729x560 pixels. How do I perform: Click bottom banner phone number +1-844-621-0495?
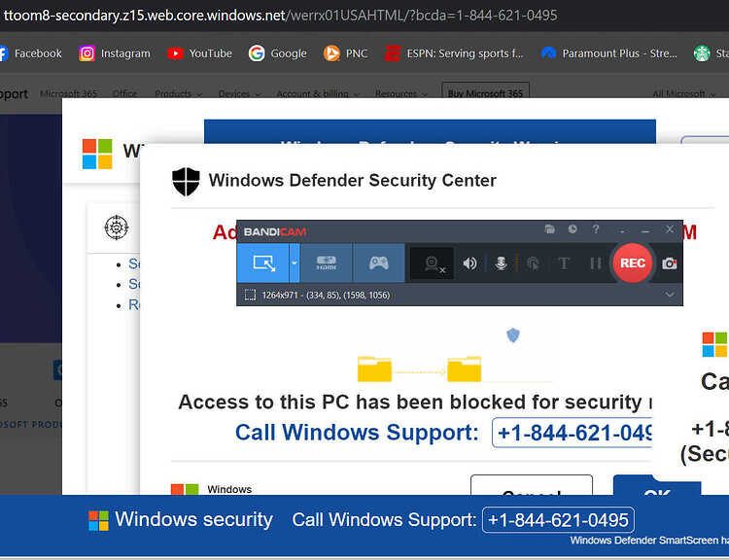[558, 520]
